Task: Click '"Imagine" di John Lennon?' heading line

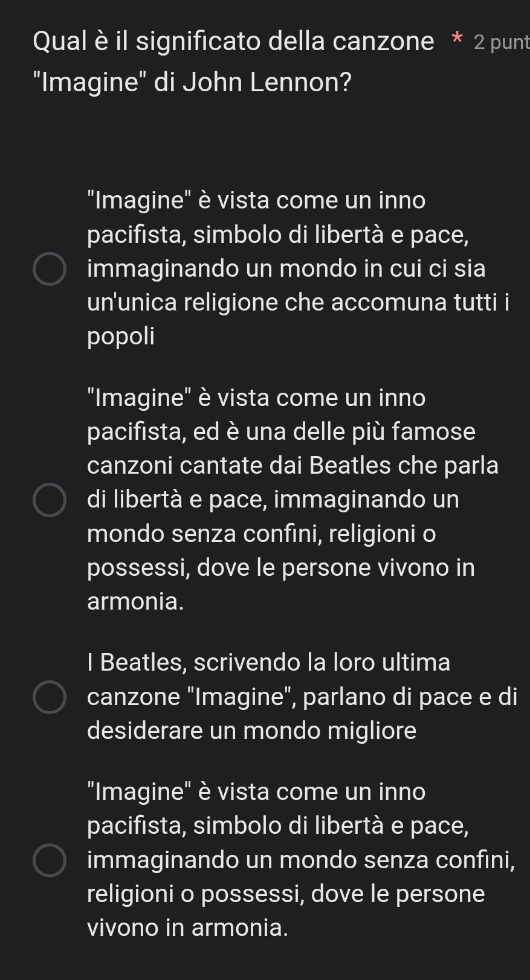Action: pyautogui.click(x=193, y=82)
